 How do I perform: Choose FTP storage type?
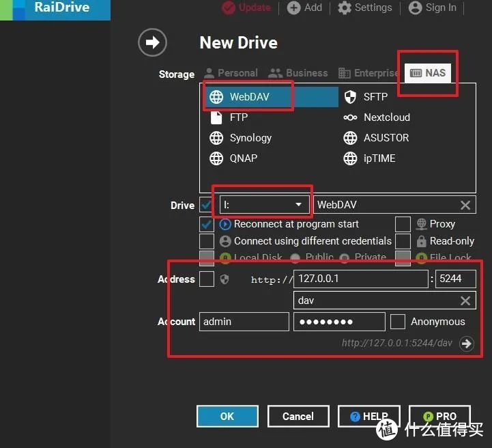[229, 117]
